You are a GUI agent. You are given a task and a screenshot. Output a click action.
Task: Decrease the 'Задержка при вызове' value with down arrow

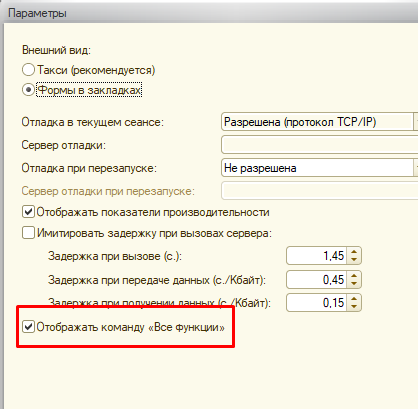coord(354,260)
